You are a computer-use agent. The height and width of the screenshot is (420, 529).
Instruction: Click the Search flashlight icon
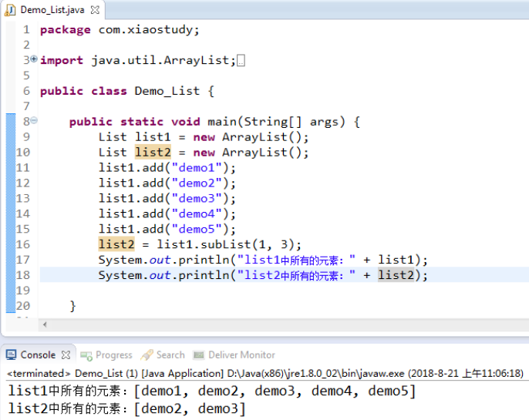pyautogui.click(x=148, y=355)
